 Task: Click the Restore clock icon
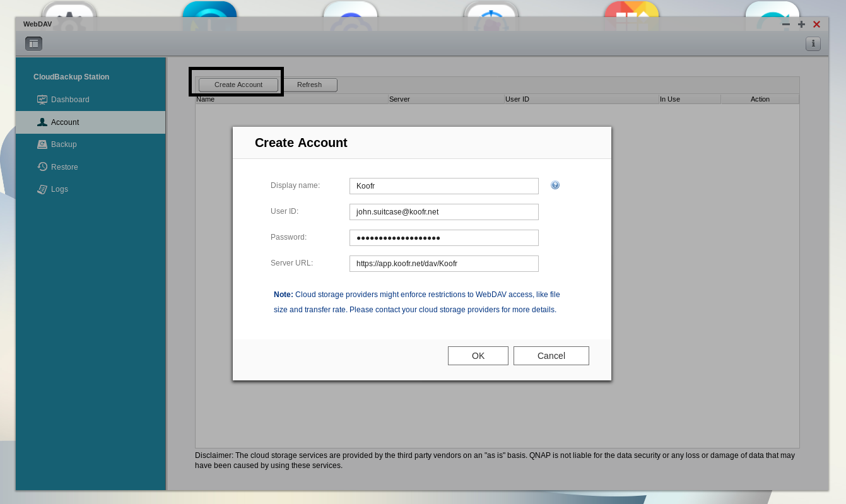coord(42,167)
